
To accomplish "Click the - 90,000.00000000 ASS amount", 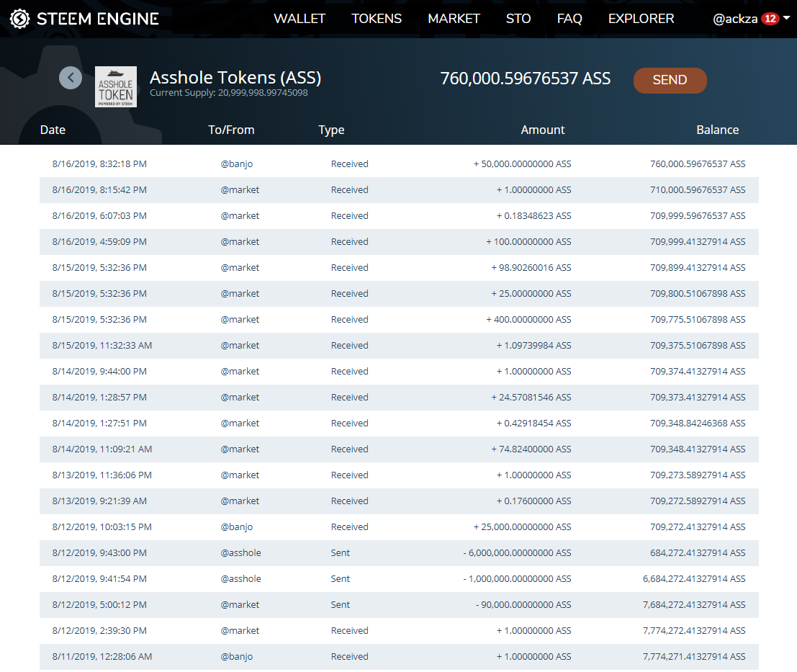I will (x=523, y=604).
